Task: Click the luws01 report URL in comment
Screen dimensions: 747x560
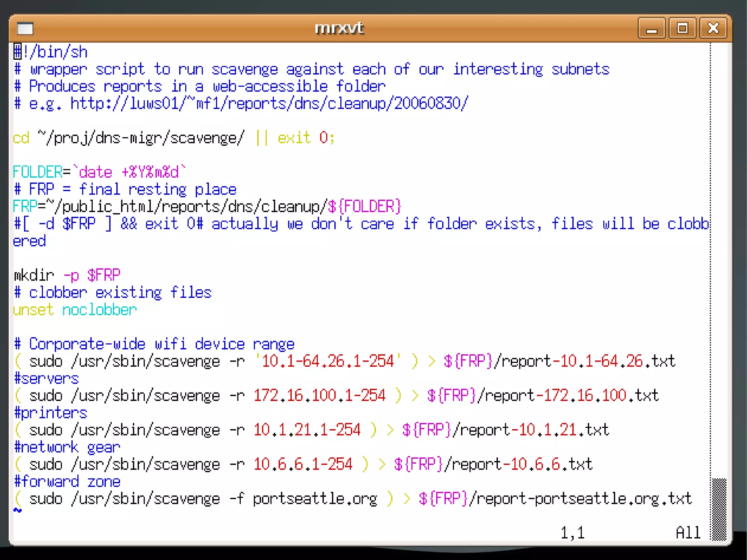Action: 269,104
